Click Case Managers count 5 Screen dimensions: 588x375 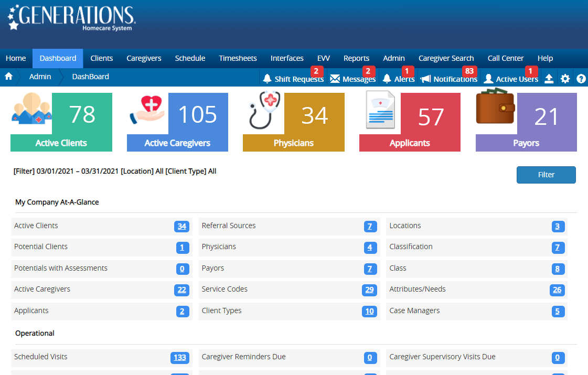point(558,311)
